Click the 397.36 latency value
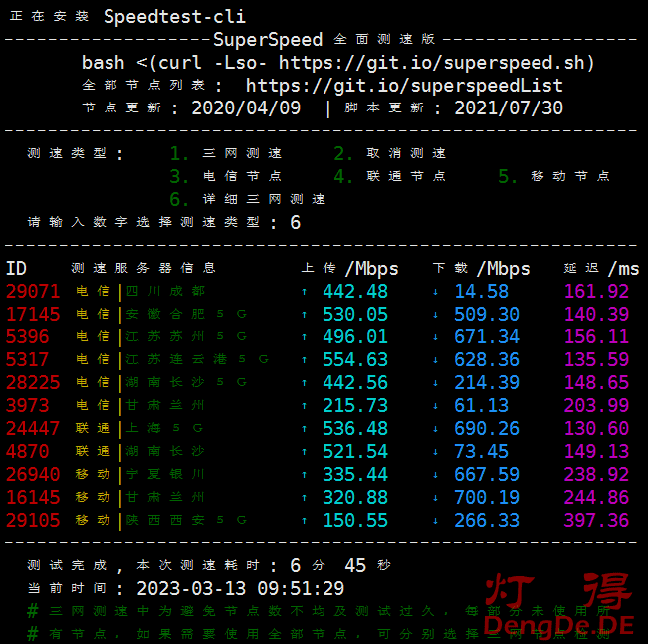Viewport: 648px width, 644px height. pyautogui.click(x=596, y=521)
